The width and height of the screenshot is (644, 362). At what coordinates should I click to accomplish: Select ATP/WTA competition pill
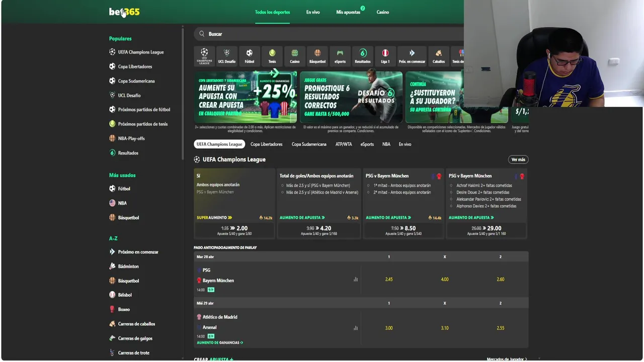pyautogui.click(x=344, y=144)
